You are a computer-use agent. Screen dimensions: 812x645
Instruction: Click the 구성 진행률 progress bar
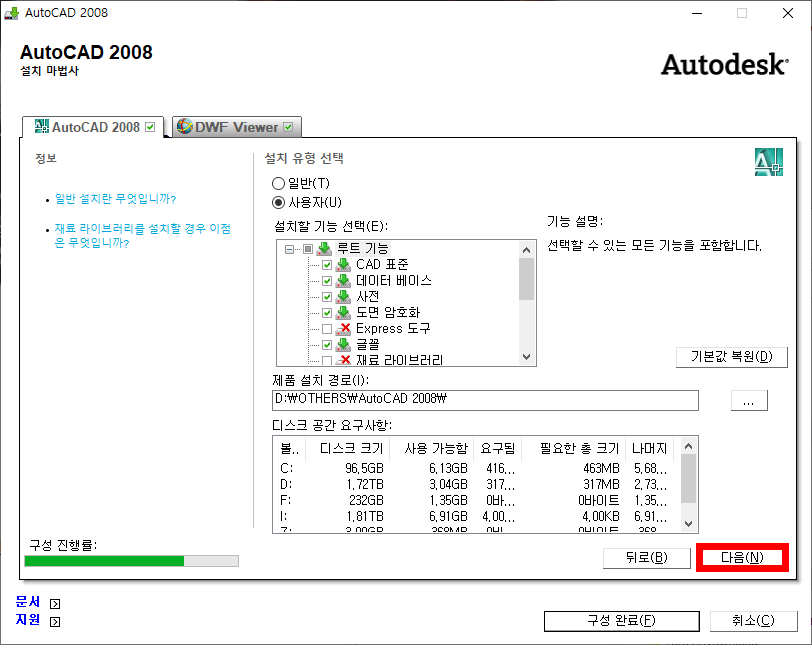click(x=132, y=561)
